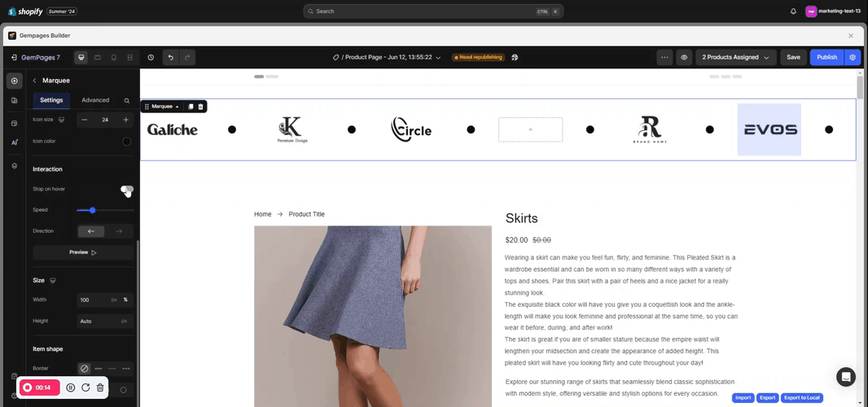This screenshot has height=407, width=868.
Task: Open the version history clock icon
Action: 151,57
